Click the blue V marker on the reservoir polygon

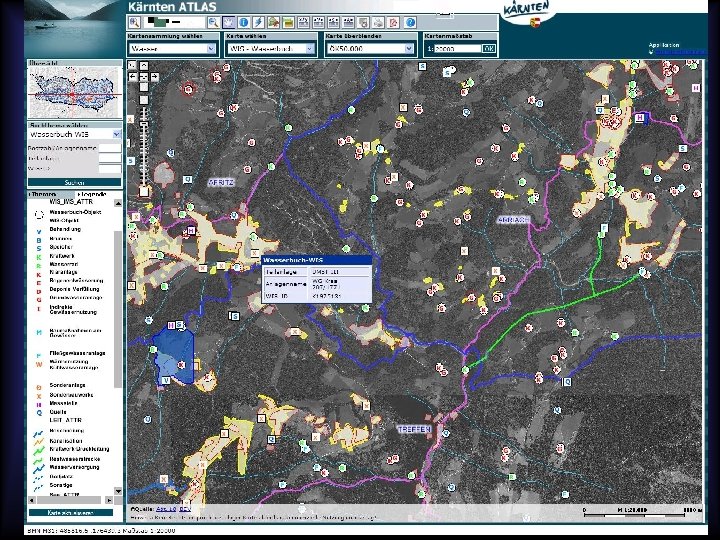166,381
